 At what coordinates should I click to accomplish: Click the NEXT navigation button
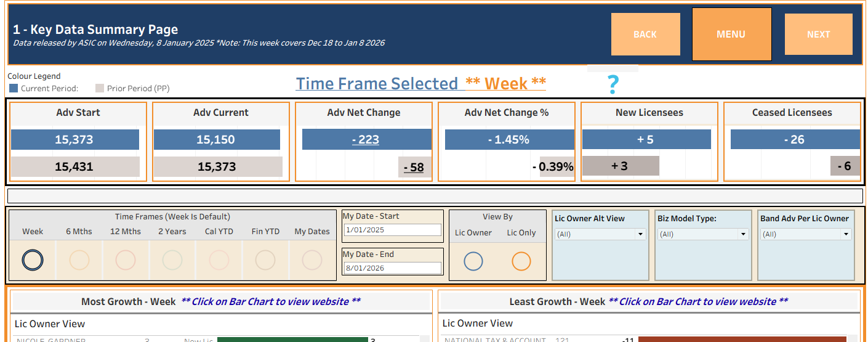[819, 35]
